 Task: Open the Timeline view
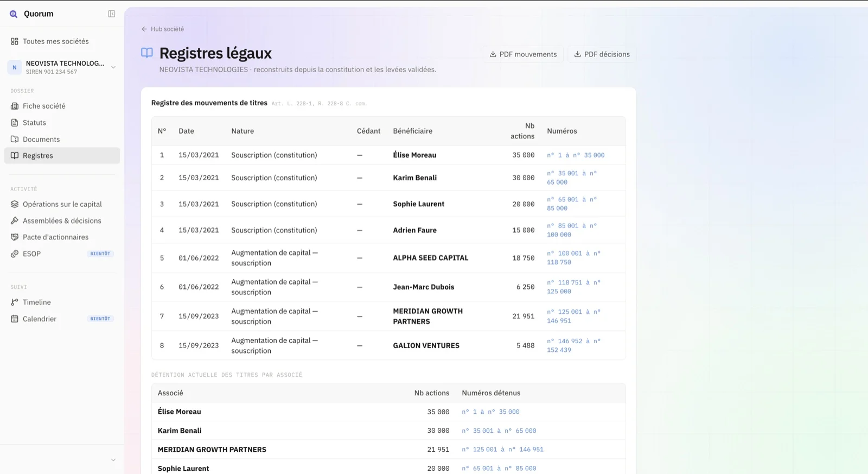[x=62, y=302]
